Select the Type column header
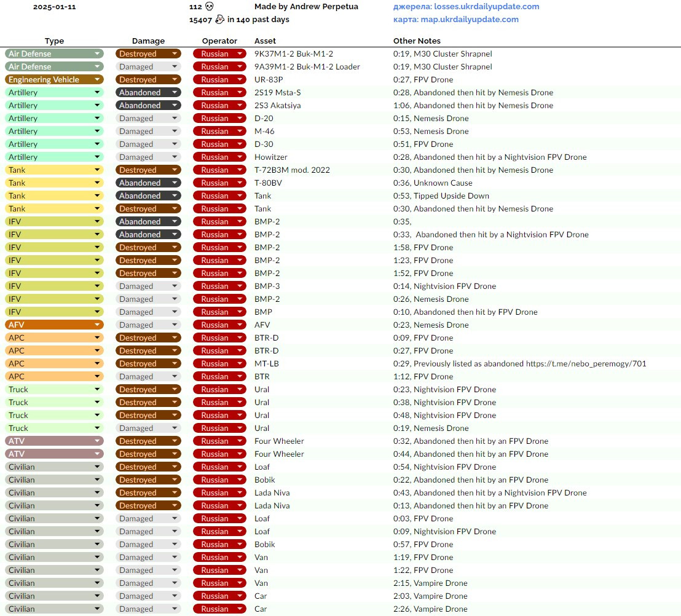The height and width of the screenshot is (616, 681). point(54,41)
